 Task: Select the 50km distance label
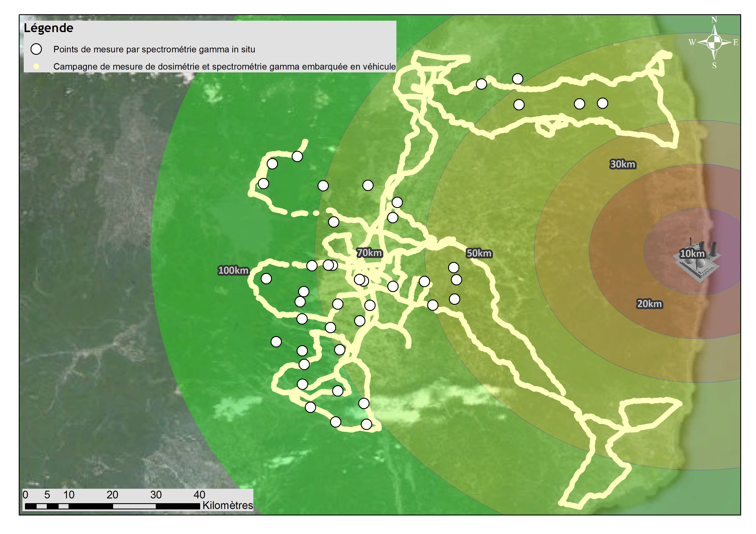click(x=479, y=253)
